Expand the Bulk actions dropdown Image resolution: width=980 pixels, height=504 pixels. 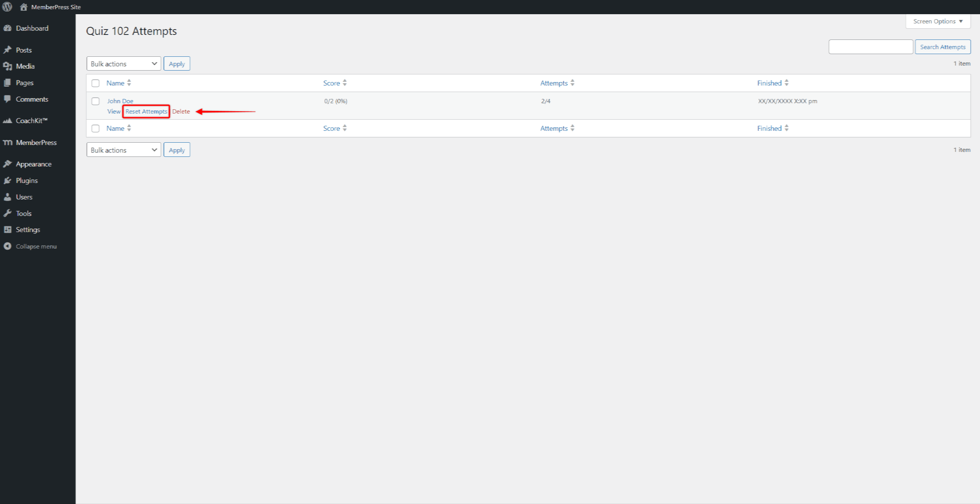tap(123, 64)
